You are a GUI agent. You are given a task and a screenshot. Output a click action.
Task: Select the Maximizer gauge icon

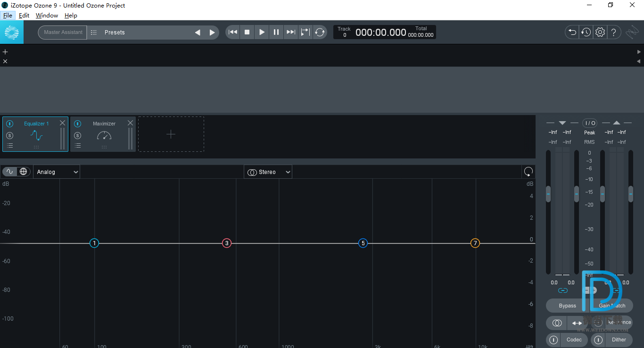coord(104,136)
